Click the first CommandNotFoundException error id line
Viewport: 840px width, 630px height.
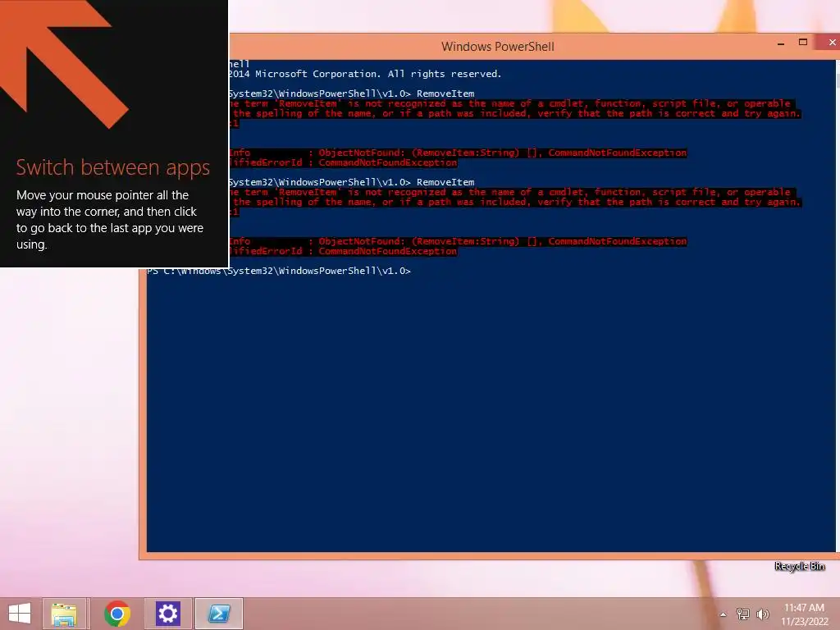[344, 163]
